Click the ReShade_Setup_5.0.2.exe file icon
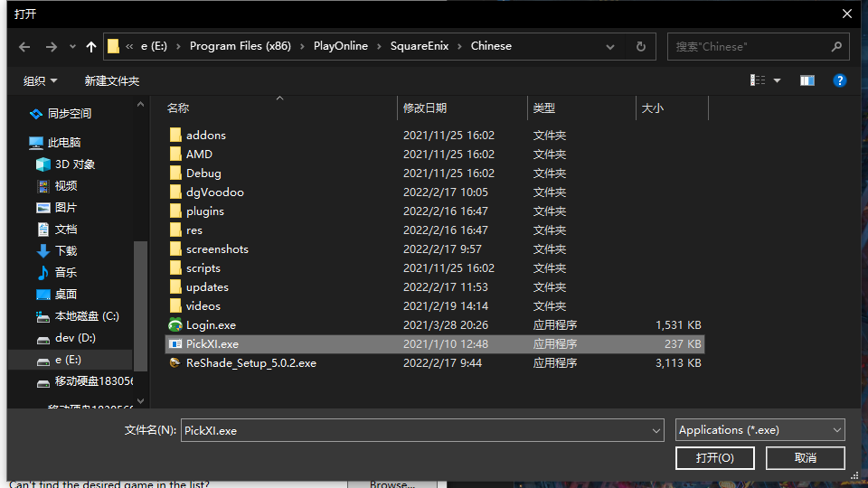This screenshot has height=488, width=868. coord(175,363)
